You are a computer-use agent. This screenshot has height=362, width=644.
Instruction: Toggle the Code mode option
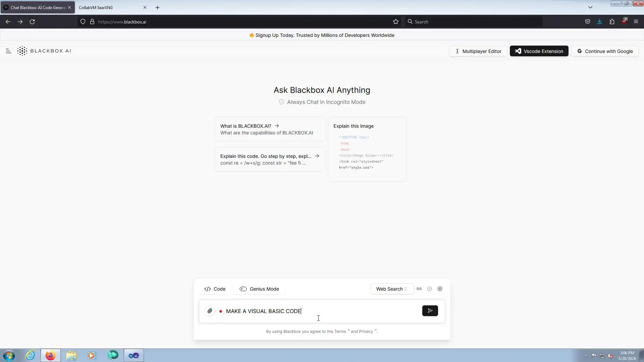tap(215, 289)
